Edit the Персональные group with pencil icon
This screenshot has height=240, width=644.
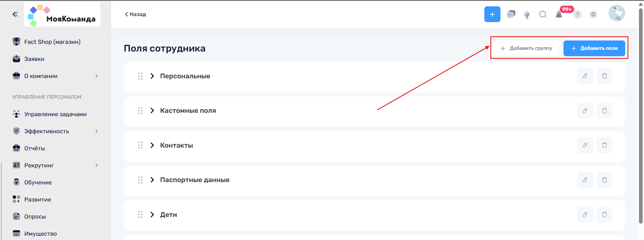point(585,76)
